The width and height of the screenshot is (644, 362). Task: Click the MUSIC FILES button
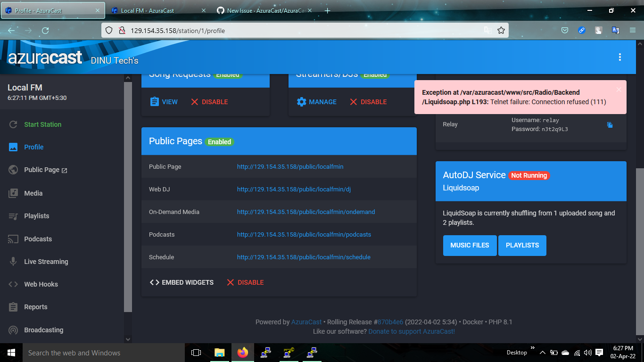(470, 245)
